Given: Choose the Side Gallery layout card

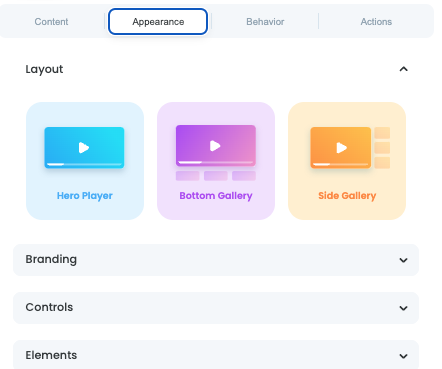Looking at the screenshot, I should [x=347, y=161].
